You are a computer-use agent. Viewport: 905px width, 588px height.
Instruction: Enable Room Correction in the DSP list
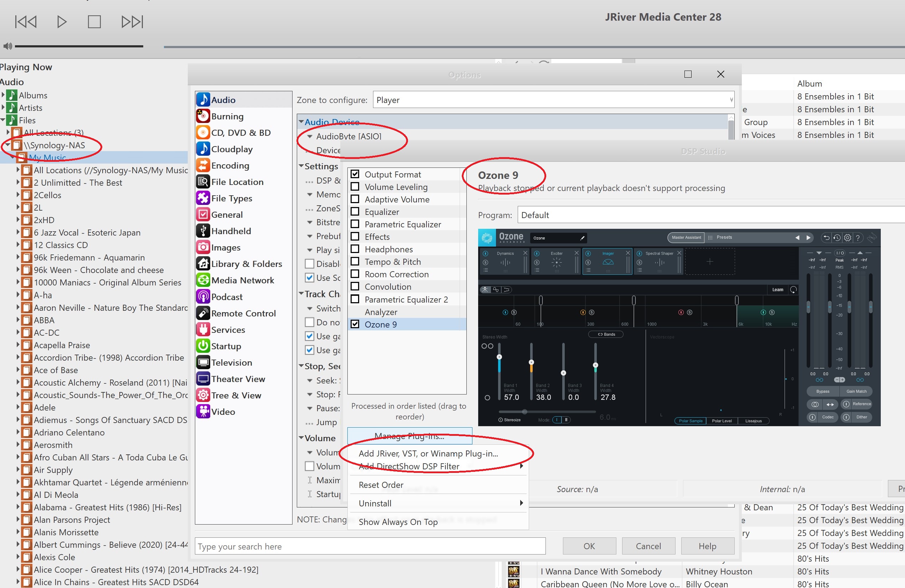355,274
